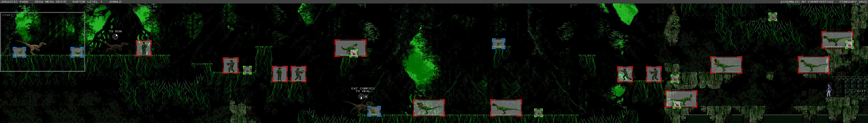This screenshot has height=123, width=868.
Task: Click the d-pad icon under EAT COMPIES TO HEAL
Action: [361, 96]
